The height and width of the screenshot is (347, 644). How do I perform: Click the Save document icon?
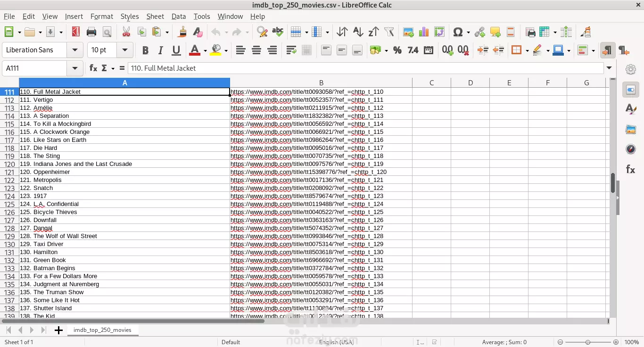pos(51,32)
